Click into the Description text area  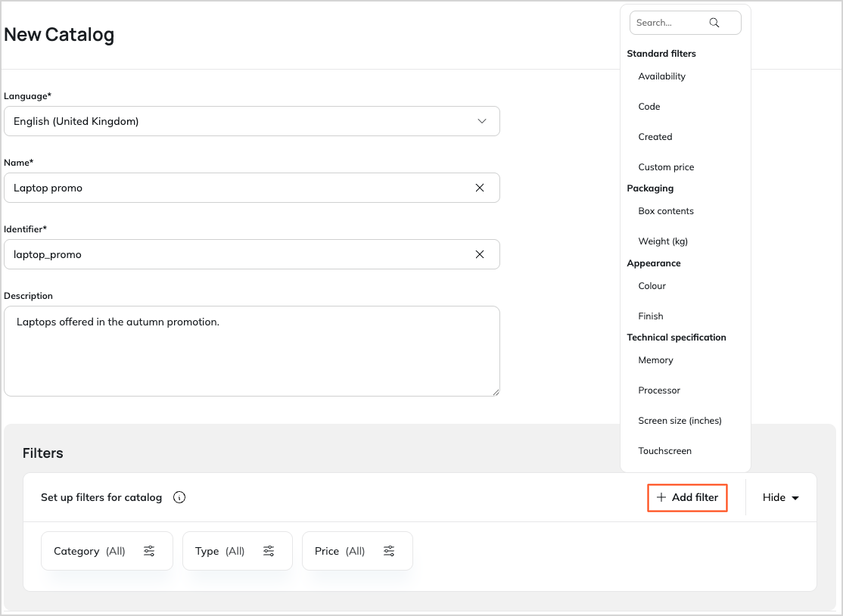tap(251, 351)
